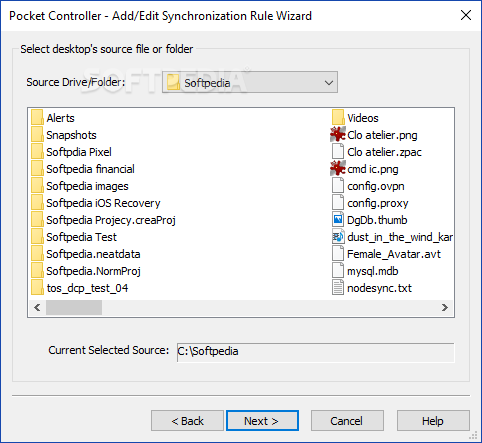Select the Softpedia financial folder name
The width and height of the screenshot is (482, 443).
pyautogui.click(x=90, y=169)
